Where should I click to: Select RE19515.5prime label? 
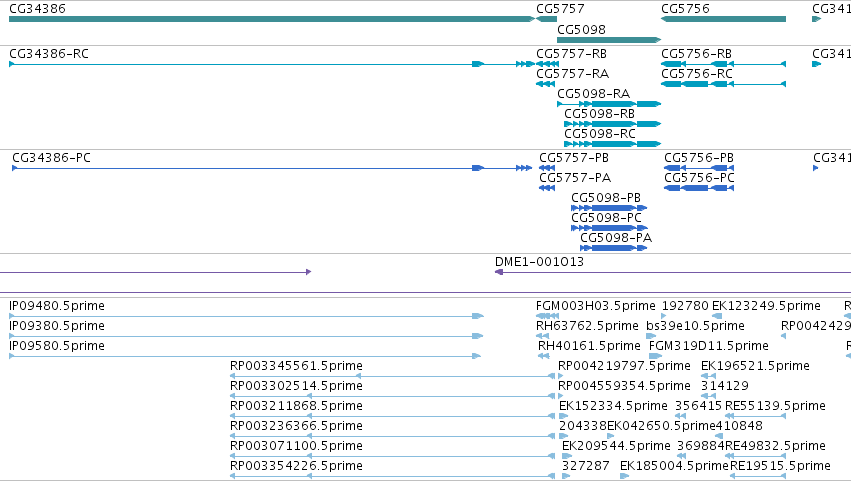780,467
